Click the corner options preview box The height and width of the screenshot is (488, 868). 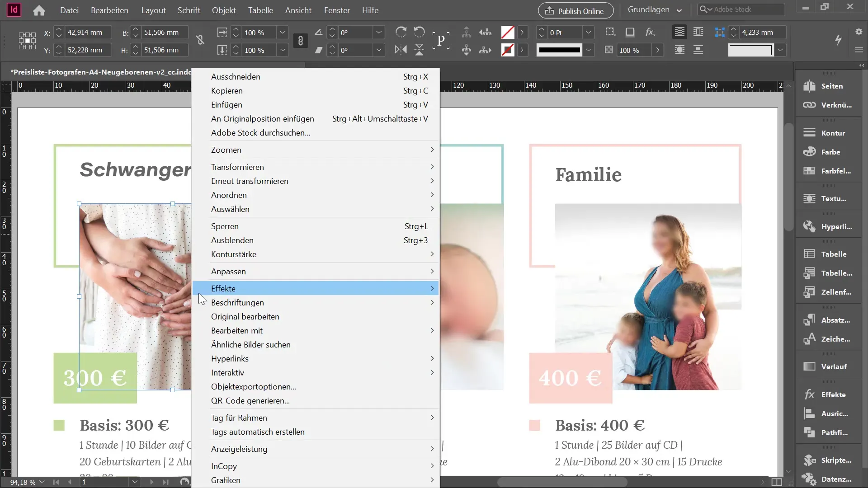(750, 50)
